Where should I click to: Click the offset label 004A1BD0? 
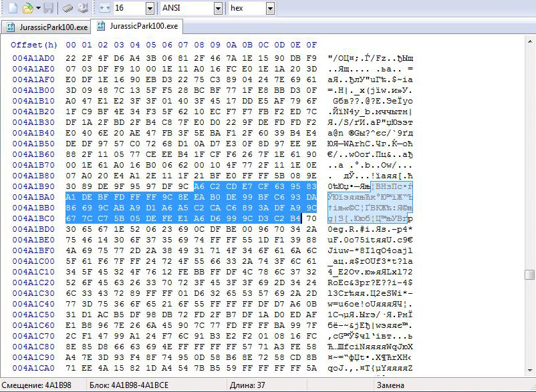tap(33, 229)
